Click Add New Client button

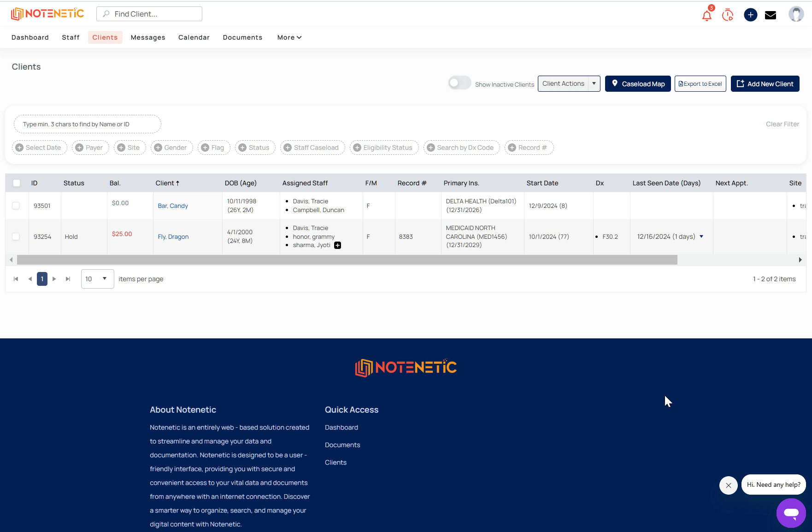[765, 84]
